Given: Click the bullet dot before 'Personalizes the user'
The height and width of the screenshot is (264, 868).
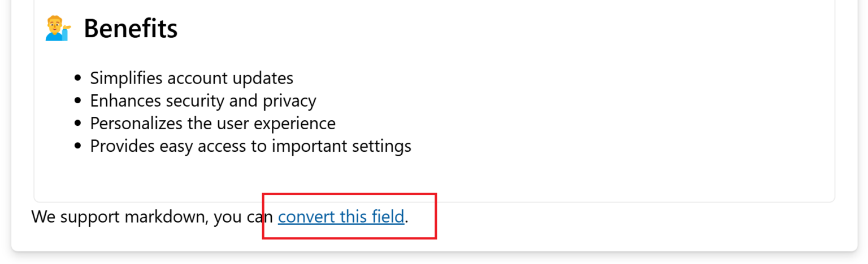Looking at the screenshot, I should click(x=79, y=124).
